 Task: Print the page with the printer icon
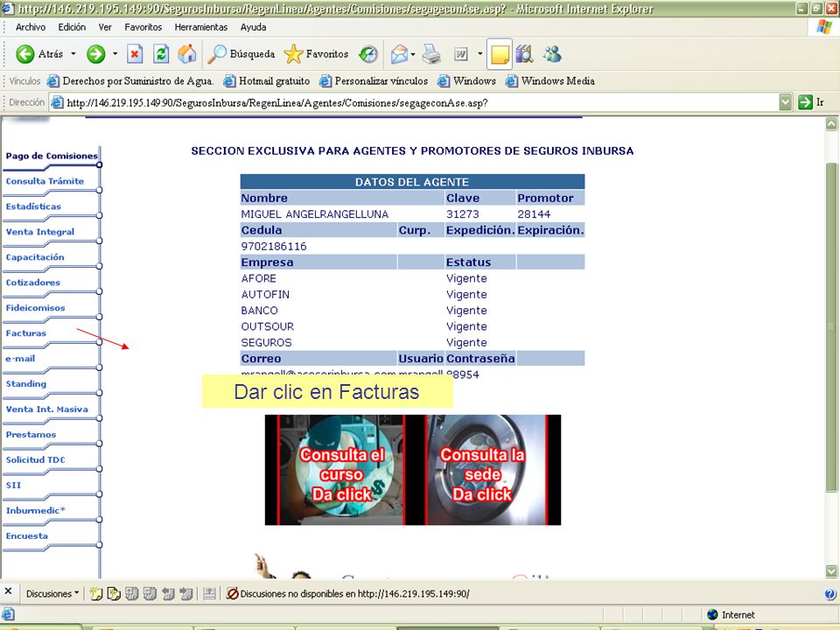coord(431,54)
